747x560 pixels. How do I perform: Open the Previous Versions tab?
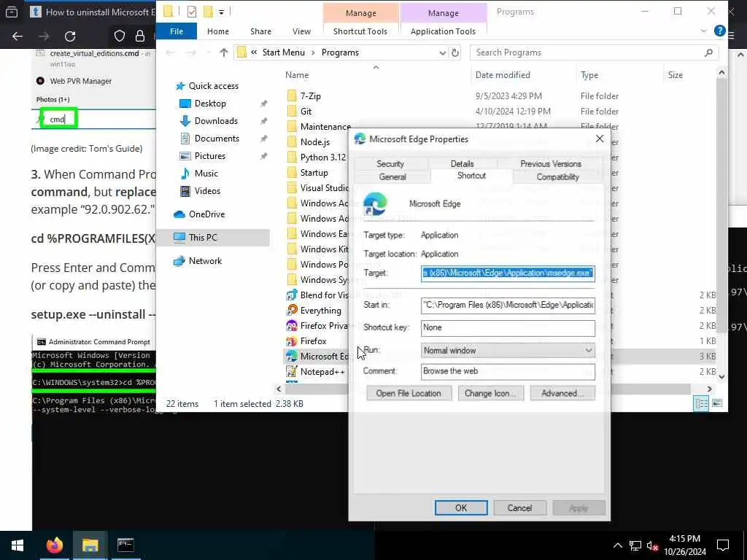click(x=551, y=164)
